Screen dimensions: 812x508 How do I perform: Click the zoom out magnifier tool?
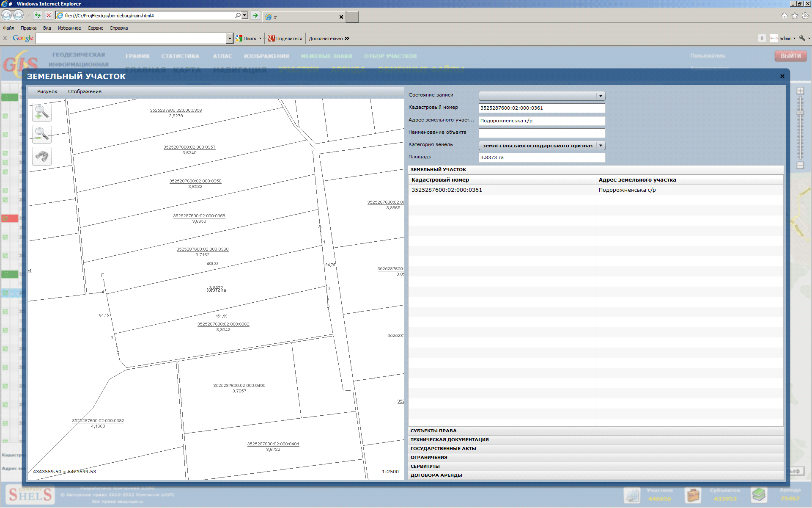(x=42, y=135)
